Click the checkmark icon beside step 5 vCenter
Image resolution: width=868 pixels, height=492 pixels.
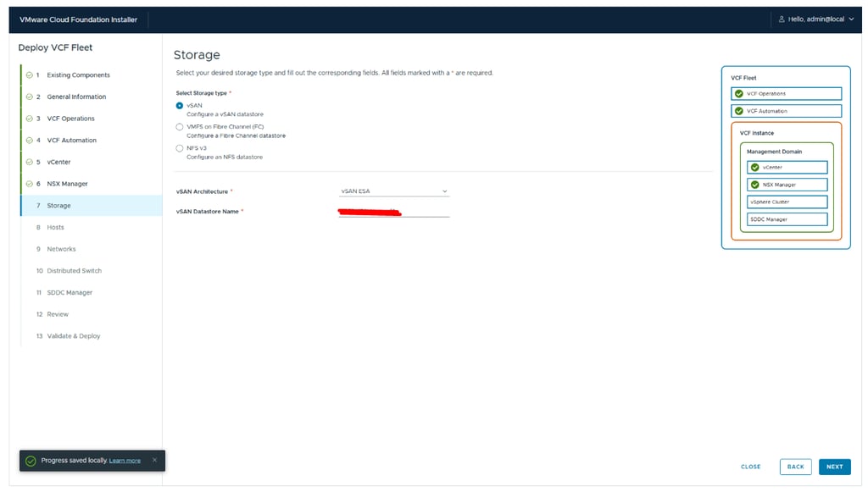(x=30, y=162)
